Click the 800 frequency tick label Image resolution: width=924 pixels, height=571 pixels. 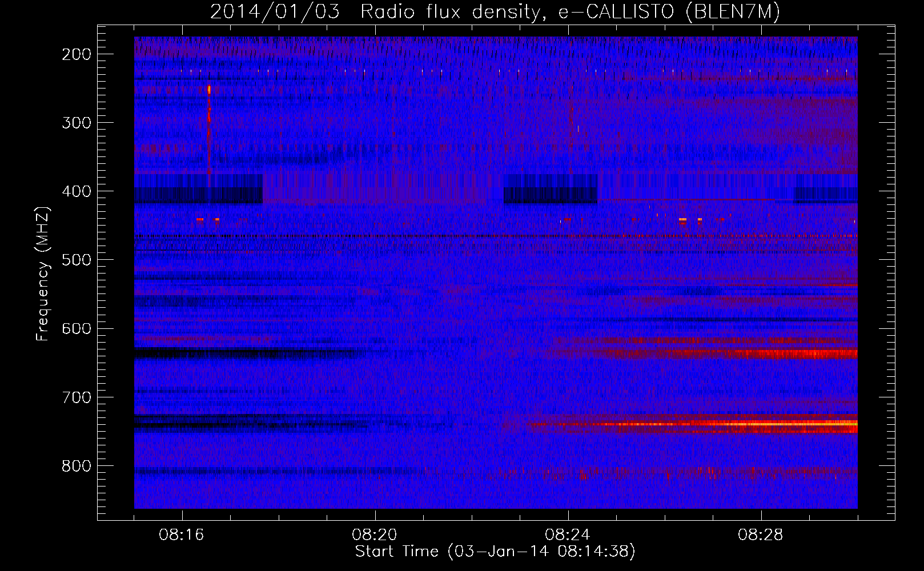pyautogui.click(x=76, y=466)
